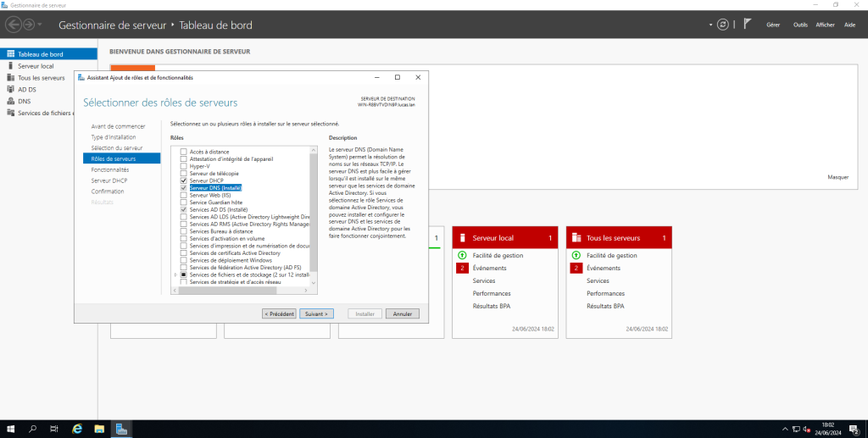Image resolution: width=868 pixels, height=438 pixels.
Task: Launch Internet Explorer from the taskbar
Action: pyautogui.click(x=76, y=429)
